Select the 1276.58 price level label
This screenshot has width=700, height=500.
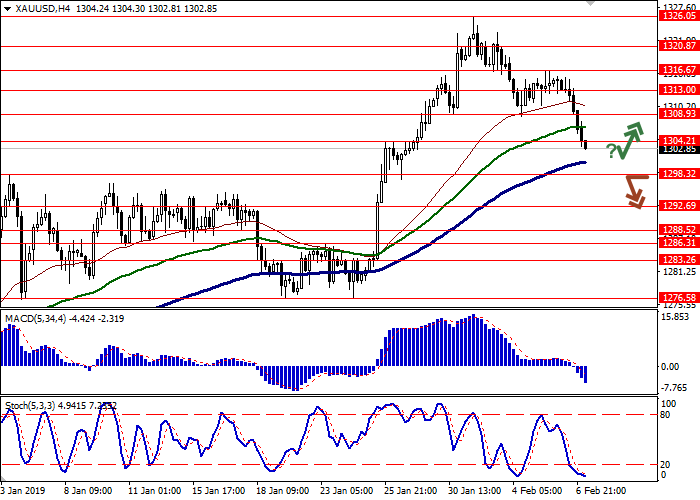tap(677, 298)
